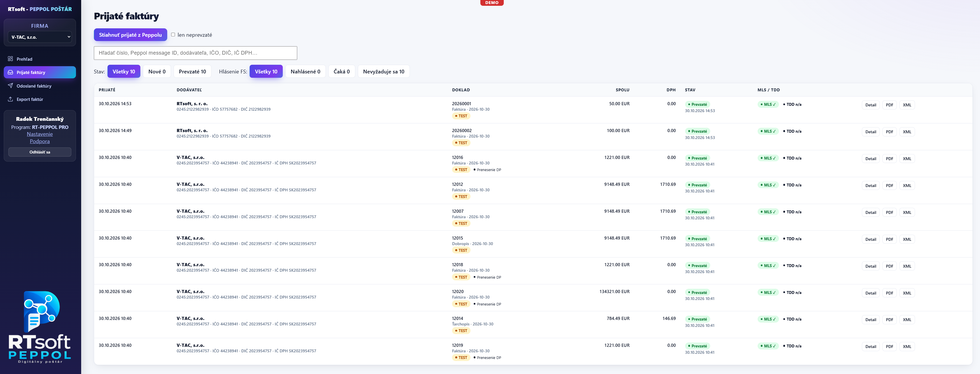This screenshot has height=374, width=980.
Task: Click 'Stiahnuť prijaté z Peppolu' button
Action: (x=131, y=35)
